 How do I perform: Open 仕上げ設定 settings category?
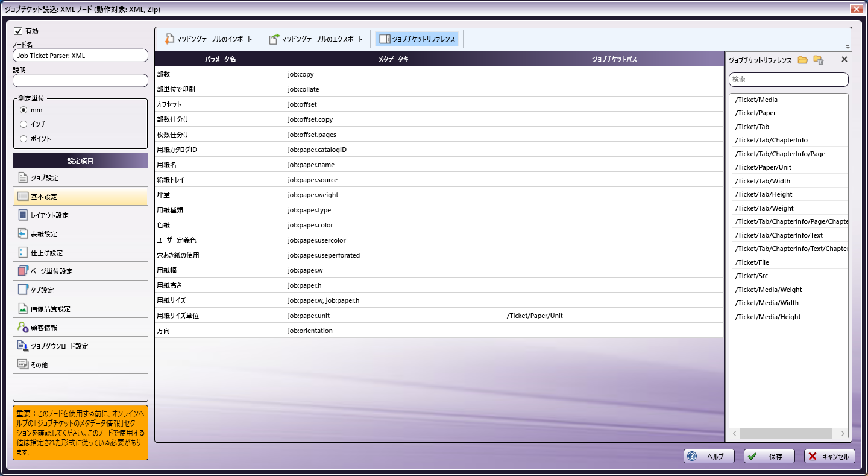pos(80,253)
